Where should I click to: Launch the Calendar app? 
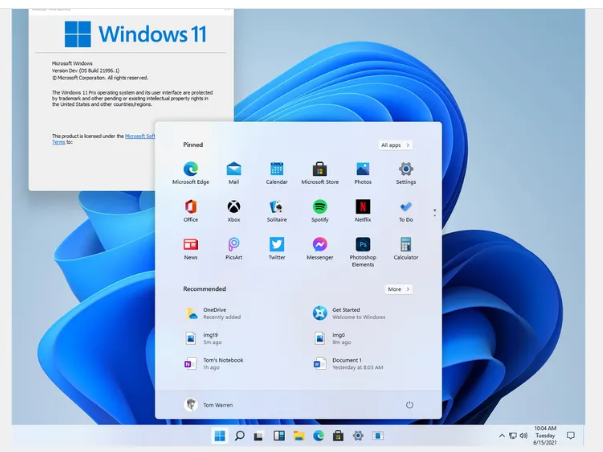click(277, 173)
